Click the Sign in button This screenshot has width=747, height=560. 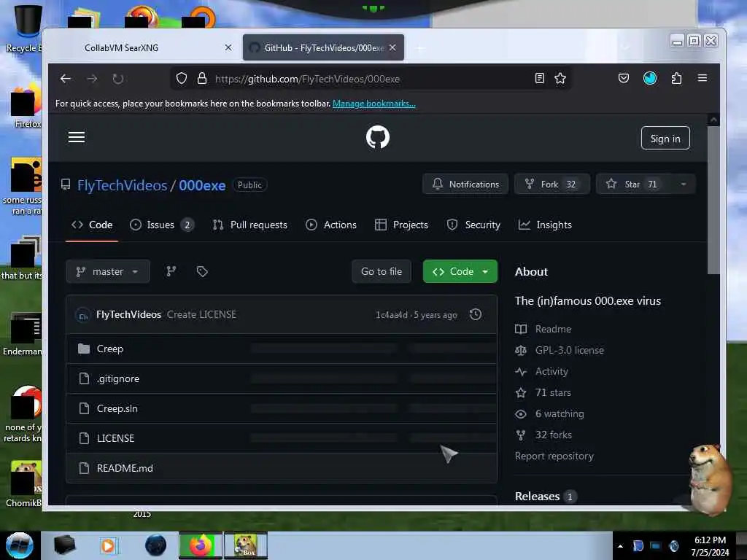(x=665, y=138)
